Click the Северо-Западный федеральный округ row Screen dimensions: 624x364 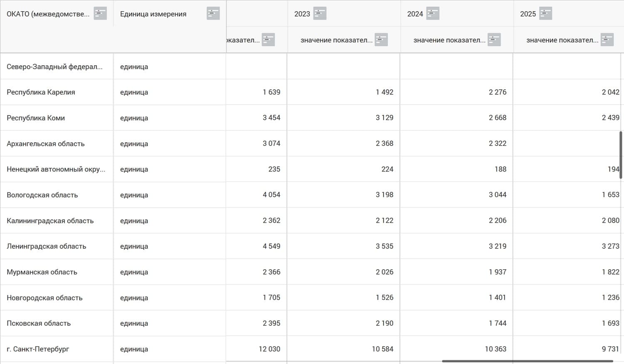(x=312, y=66)
